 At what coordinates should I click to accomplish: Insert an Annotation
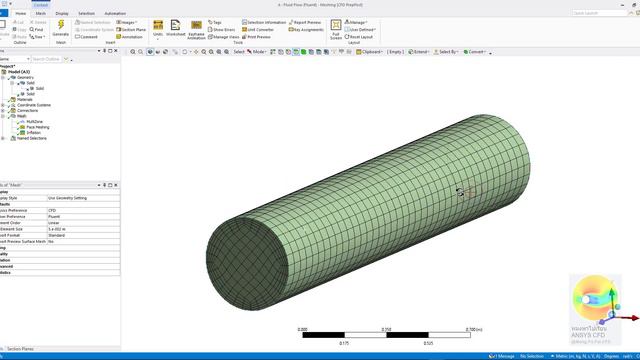click(129, 37)
